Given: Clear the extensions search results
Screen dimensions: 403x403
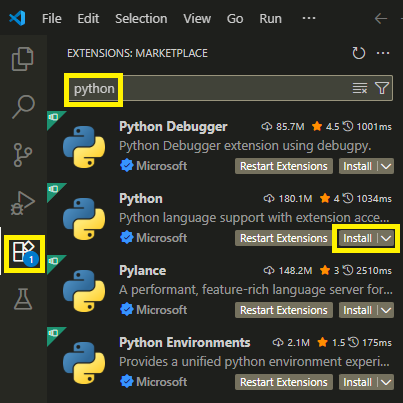Looking at the screenshot, I should (360, 88).
